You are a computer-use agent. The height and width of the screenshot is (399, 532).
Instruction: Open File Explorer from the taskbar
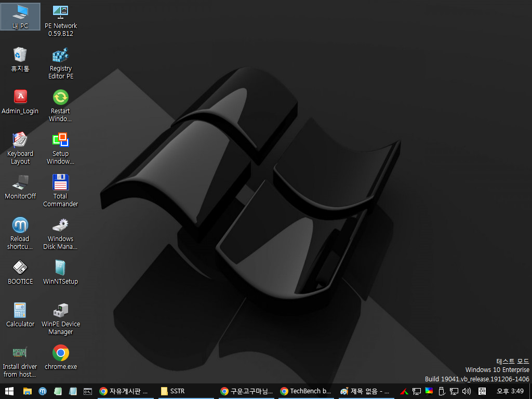[x=27, y=391]
